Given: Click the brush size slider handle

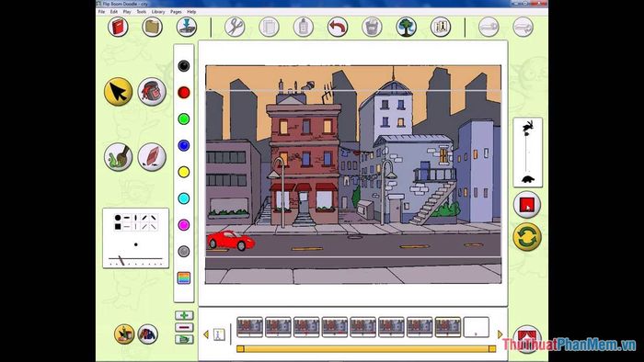Looking at the screenshot, I should 121,260.
